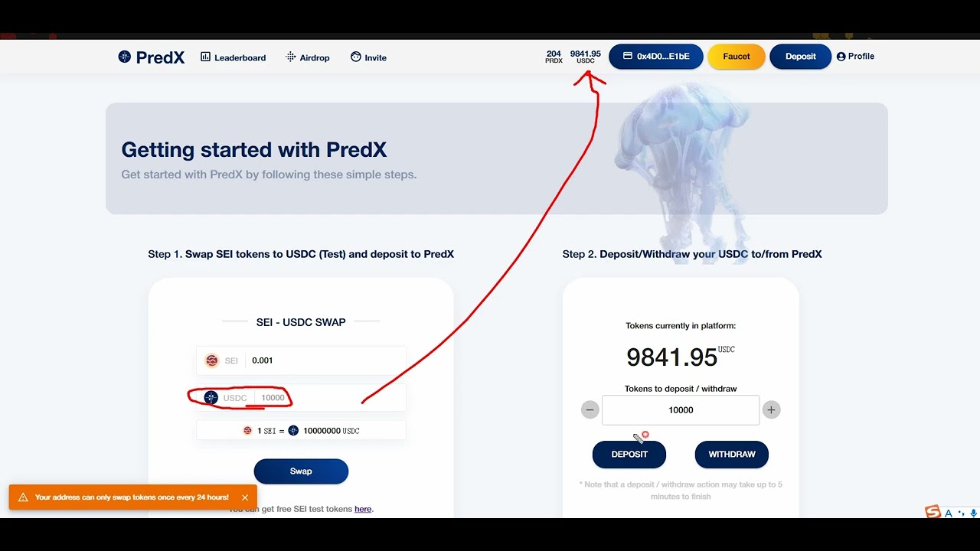Dismiss the orange swap warning notification

[x=245, y=497]
